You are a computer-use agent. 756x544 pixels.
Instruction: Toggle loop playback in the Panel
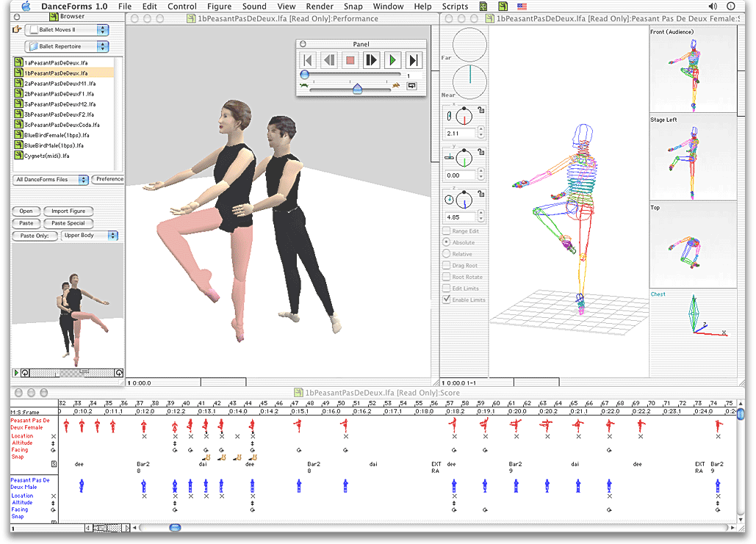(x=412, y=85)
